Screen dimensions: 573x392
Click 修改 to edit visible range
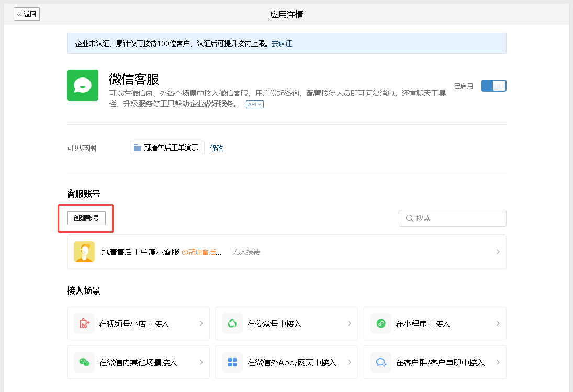point(216,148)
